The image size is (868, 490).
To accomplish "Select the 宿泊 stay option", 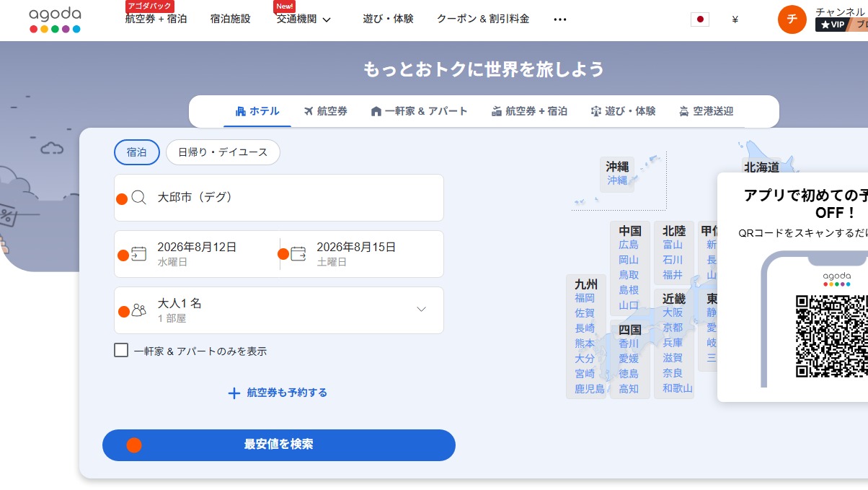I will click(x=137, y=152).
